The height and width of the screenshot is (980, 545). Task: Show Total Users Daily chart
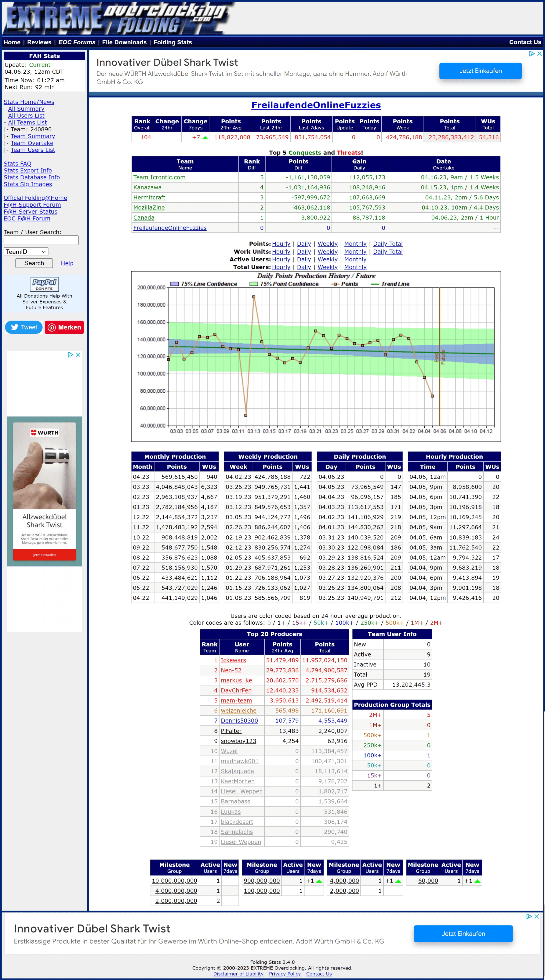[x=304, y=267]
